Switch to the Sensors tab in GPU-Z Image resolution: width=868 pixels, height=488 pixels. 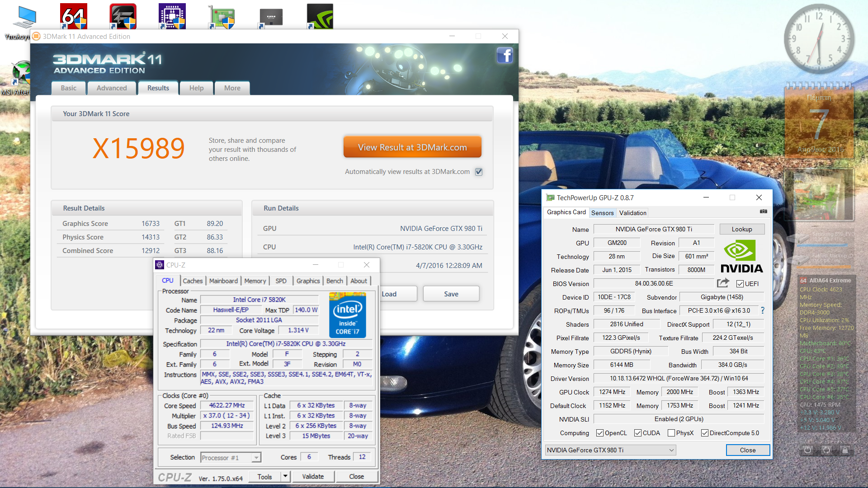pyautogui.click(x=603, y=213)
